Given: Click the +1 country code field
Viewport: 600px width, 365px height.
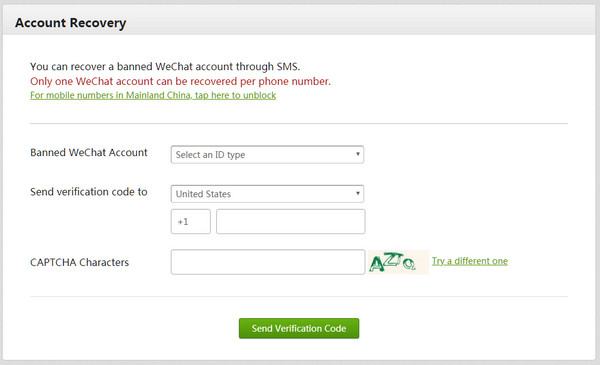Looking at the screenshot, I should pyautogui.click(x=191, y=222).
